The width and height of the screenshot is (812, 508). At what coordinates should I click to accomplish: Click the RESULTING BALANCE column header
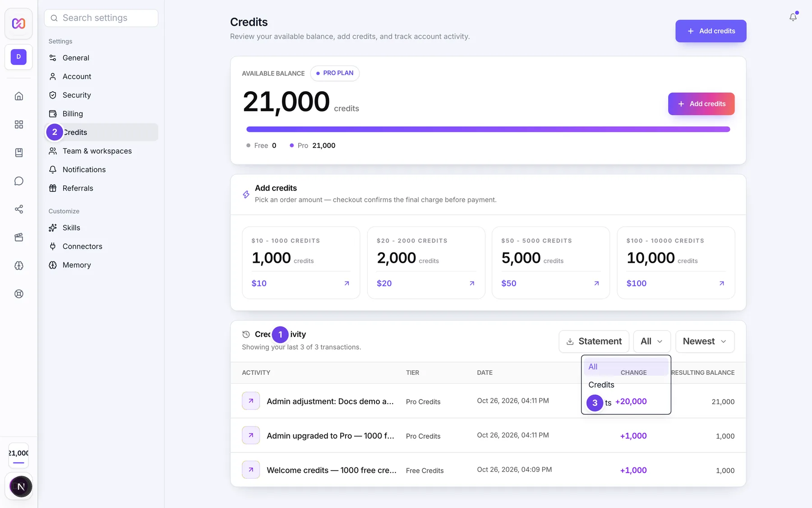(x=702, y=373)
